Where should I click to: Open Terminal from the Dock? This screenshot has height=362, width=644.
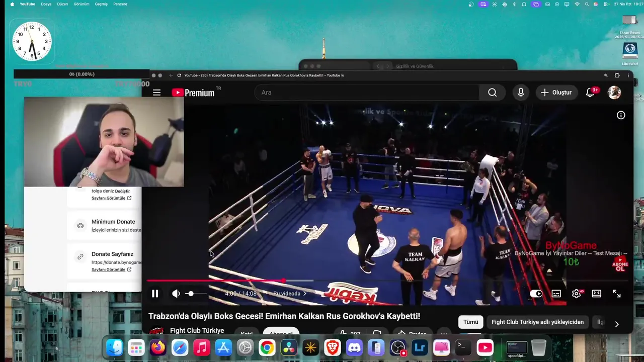pyautogui.click(x=463, y=347)
